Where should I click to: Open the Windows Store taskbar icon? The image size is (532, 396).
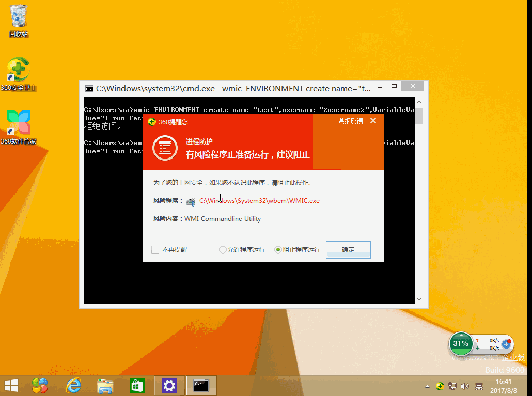(137, 386)
